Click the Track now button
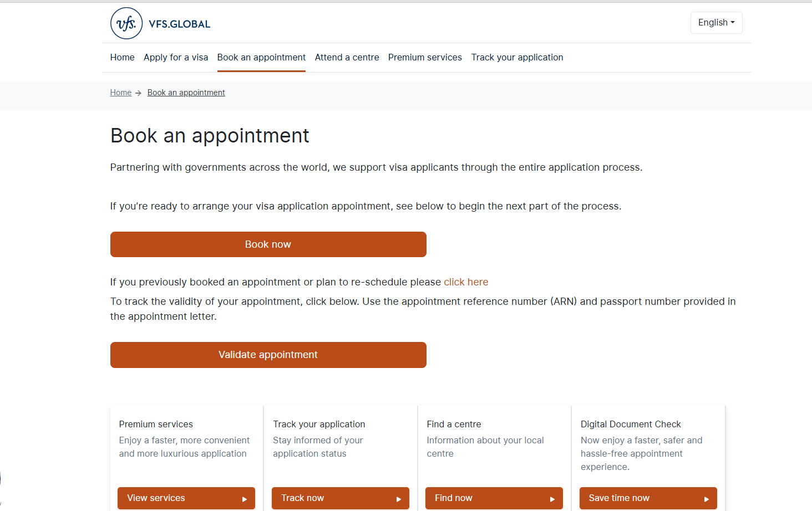Image resolution: width=812 pixels, height=511 pixels. pyautogui.click(x=341, y=498)
